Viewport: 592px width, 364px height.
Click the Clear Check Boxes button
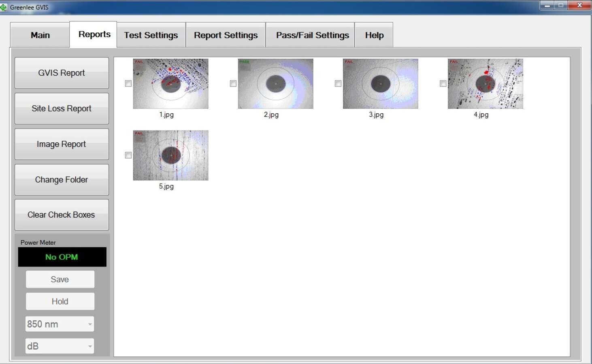pyautogui.click(x=62, y=215)
